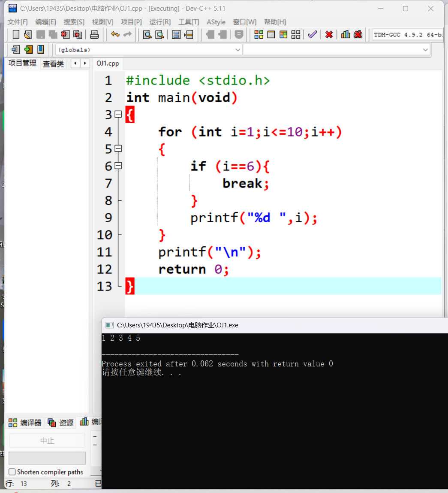
Task: Open the Replace dialog
Action: (159, 35)
